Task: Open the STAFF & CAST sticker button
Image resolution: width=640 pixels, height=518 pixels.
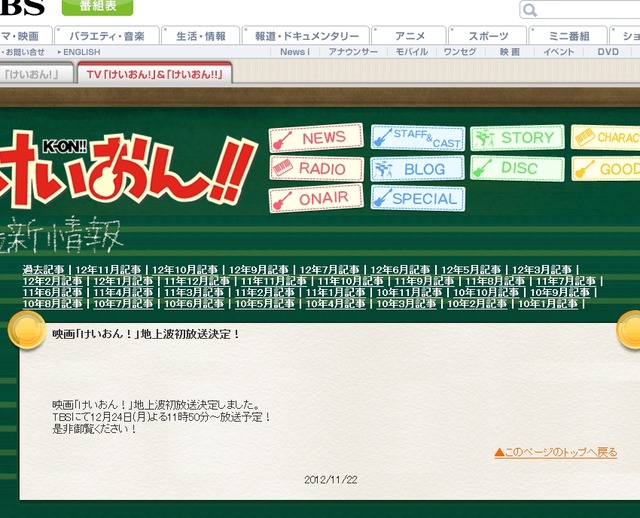Action: [418, 138]
